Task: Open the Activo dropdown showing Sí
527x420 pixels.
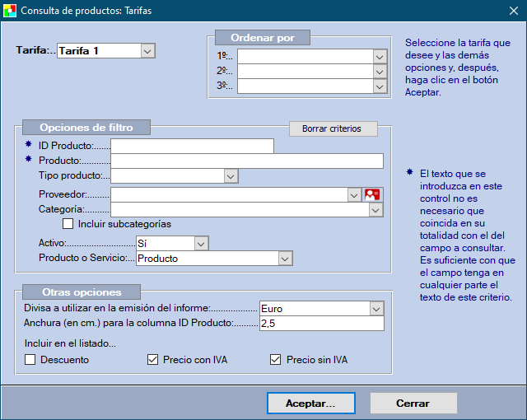Action: (x=201, y=244)
